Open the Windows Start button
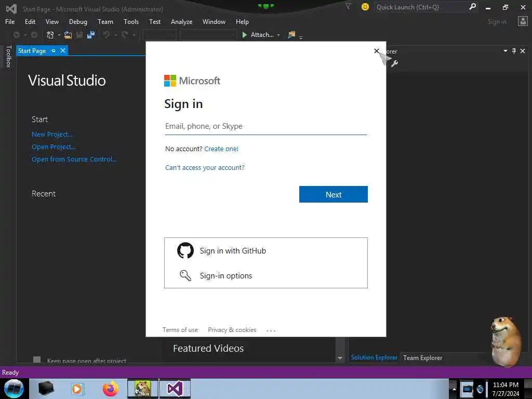 (14, 389)
